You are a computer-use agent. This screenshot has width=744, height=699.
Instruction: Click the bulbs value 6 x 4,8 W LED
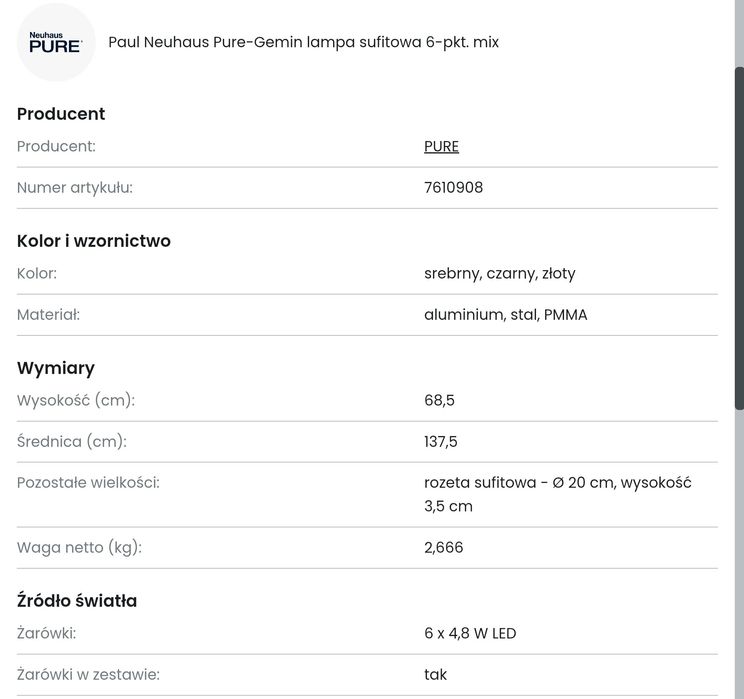470,633
